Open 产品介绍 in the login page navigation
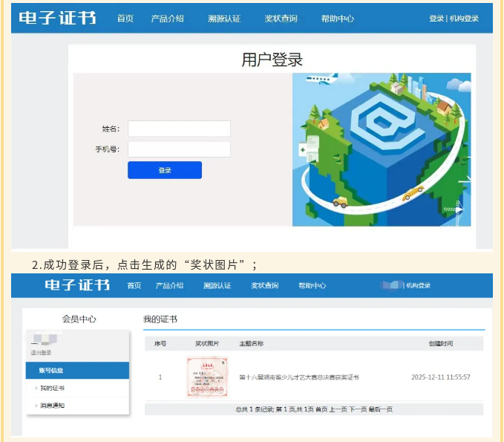This screenshot has width=504, height=442. click(x=167, y=19)
